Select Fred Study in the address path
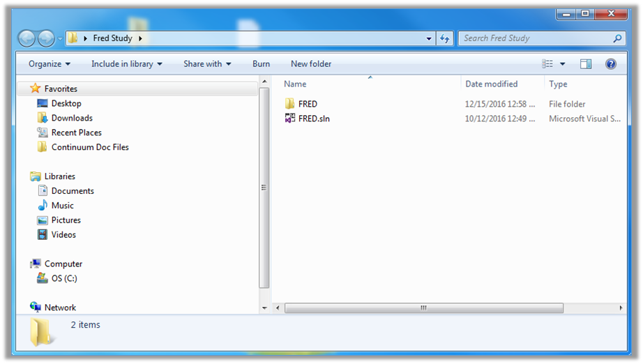The image size is (643, 364). pos(112,38)
